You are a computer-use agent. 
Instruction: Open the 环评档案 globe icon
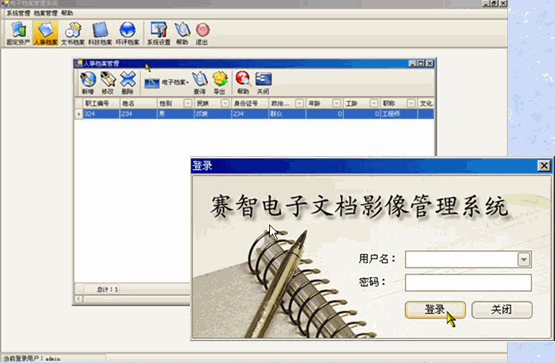127,34
